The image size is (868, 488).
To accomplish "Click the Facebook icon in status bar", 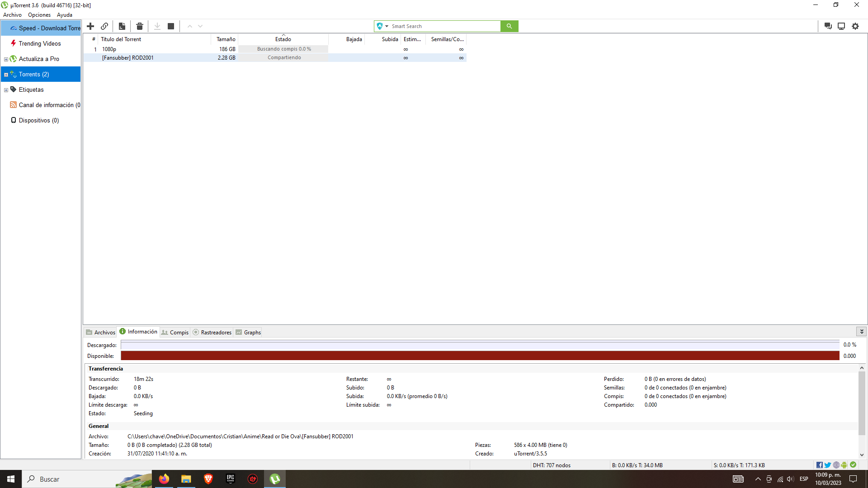I will 820,465.
